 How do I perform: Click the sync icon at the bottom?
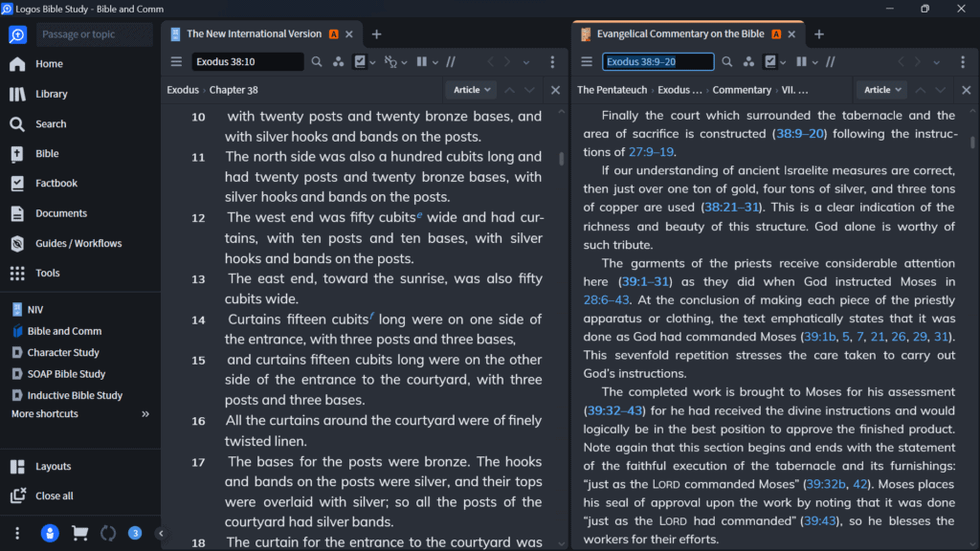coord(107,533)
